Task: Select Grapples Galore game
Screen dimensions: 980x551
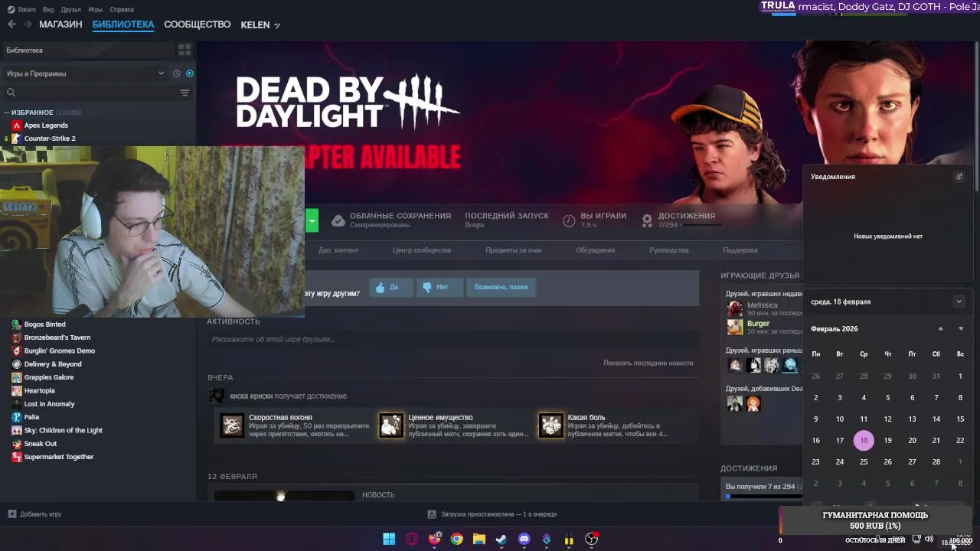Action: [x=49, y=377]
